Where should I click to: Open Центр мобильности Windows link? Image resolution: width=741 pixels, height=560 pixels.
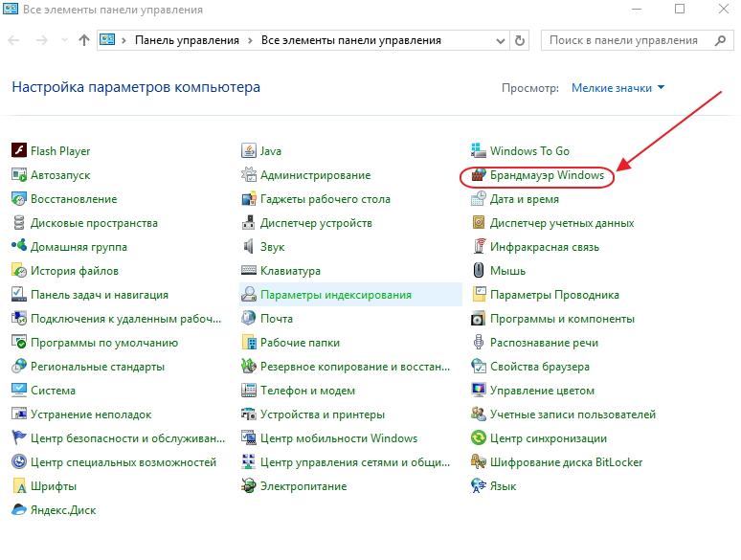(x=339, y=438)
